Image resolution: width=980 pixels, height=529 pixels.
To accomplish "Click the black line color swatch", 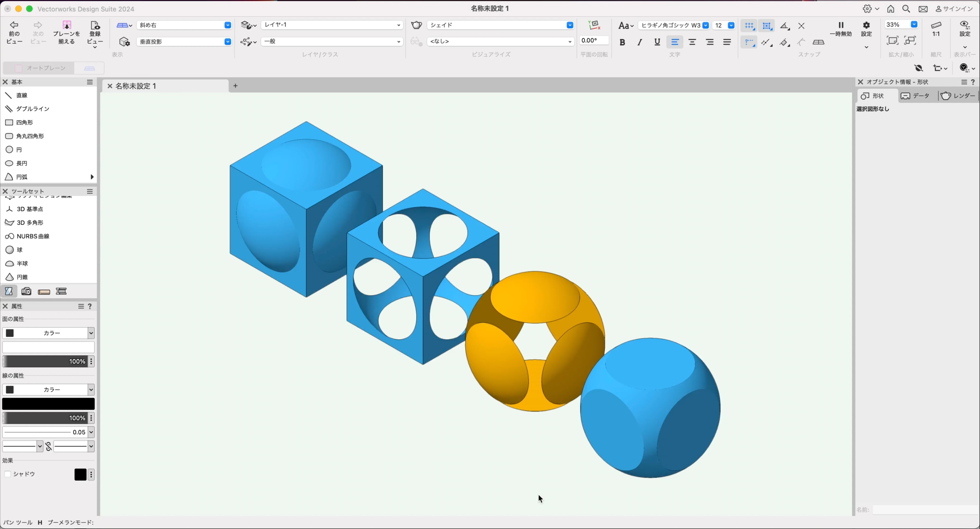I will click(48, 404).
